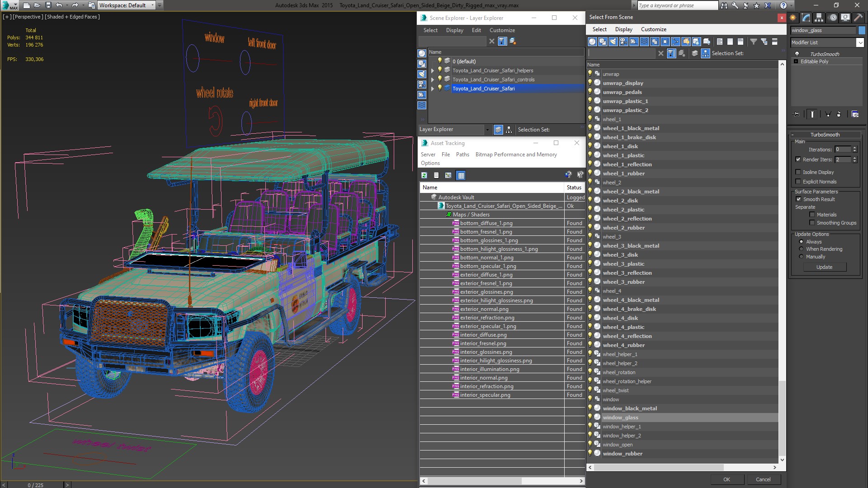This screenshot has width=868, height=488.
Task: Enable Separate by Materials checkbox
Action: pyautogui.click(x=812, y=215)
